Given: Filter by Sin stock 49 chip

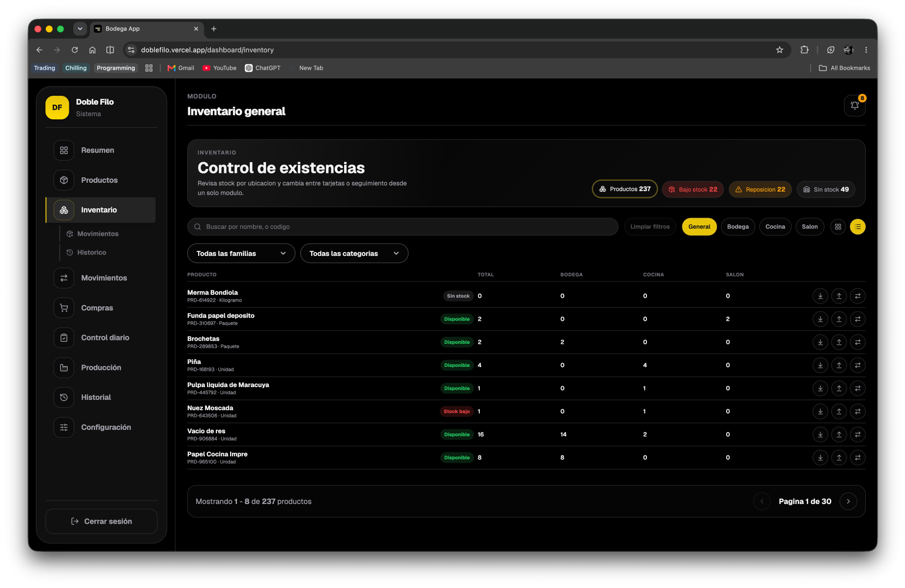Looking at the screenshot, I should pos(826,189).
